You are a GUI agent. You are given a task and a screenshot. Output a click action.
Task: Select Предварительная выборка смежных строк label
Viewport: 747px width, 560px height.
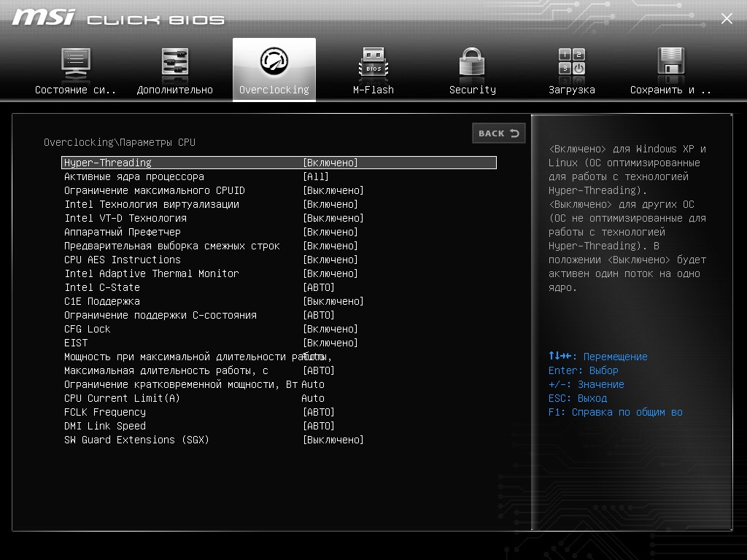pos(172,246)
